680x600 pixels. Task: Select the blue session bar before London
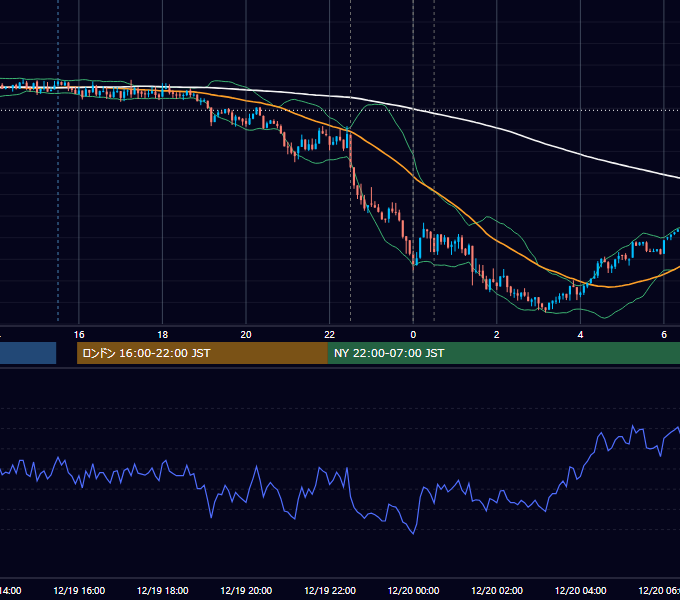tap(28, 353)
